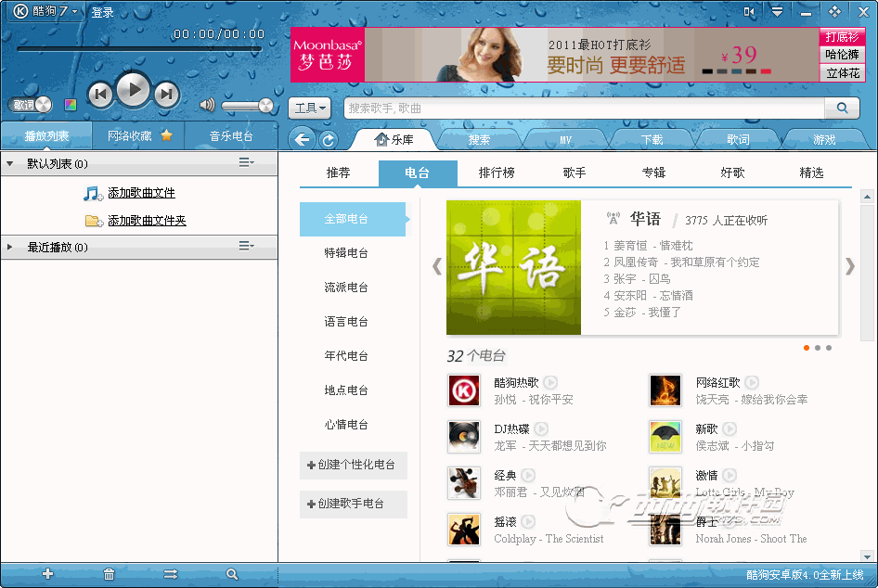Open the MV tab
The width and height of the screenshot is (878, 588).
pos(565,140)
